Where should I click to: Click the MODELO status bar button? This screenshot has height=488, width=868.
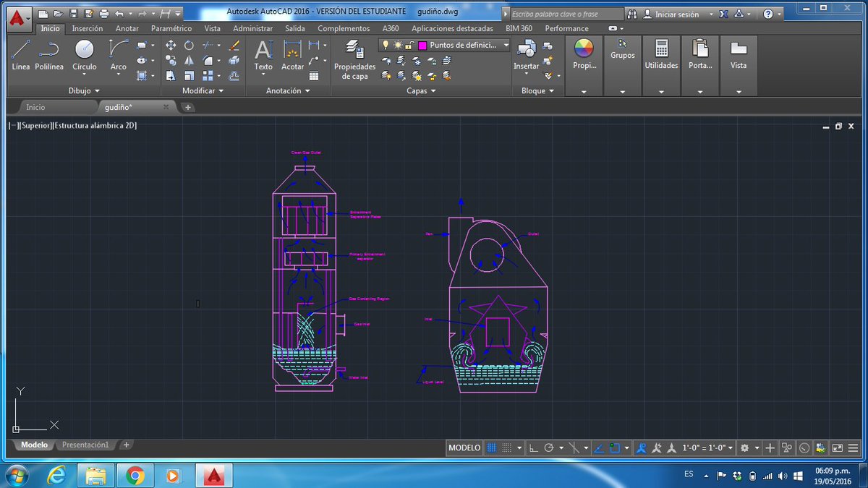pyautogui.click(x=464, y=448)
